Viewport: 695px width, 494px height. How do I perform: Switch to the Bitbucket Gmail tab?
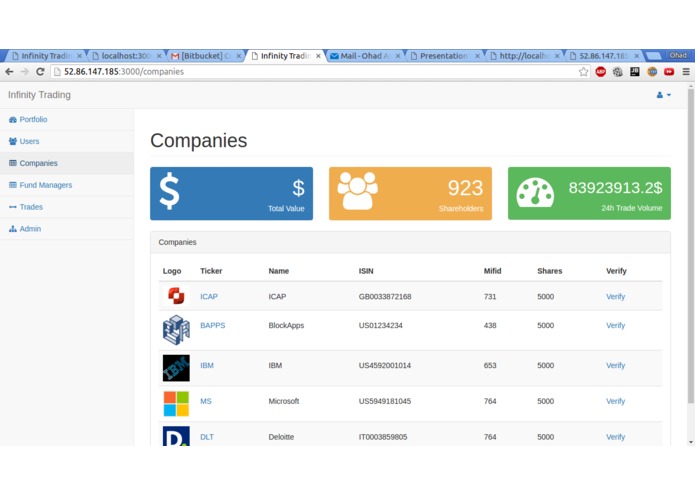coord(206,56)
